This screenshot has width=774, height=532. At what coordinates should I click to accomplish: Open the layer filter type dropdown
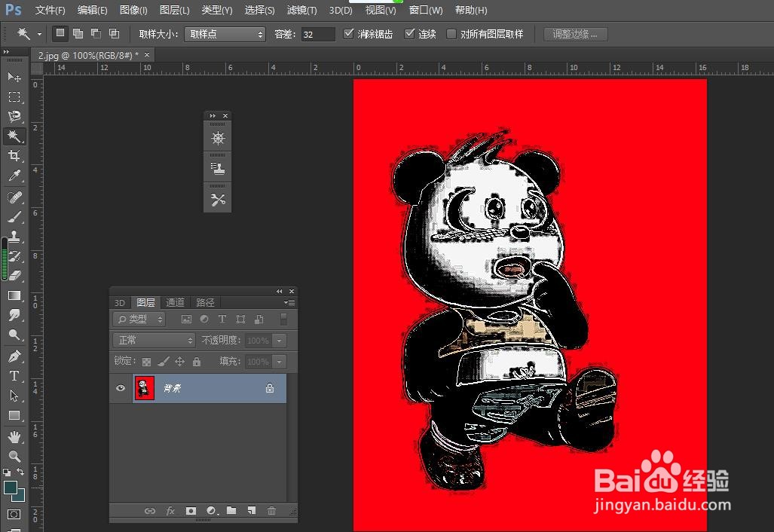139,320
